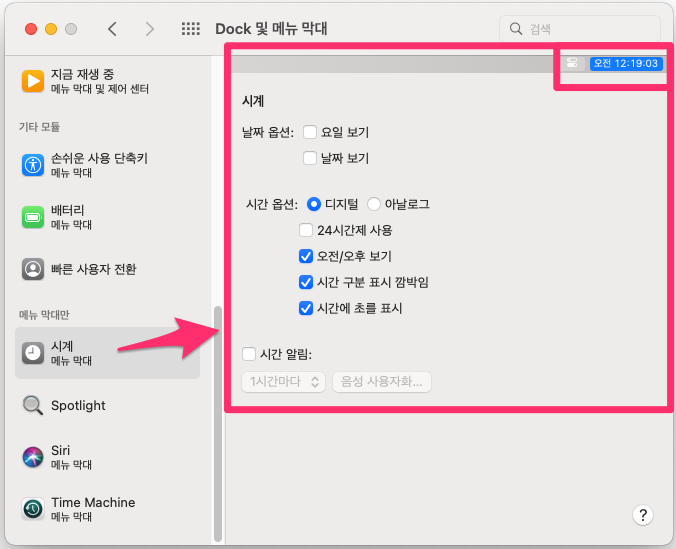Select 지금 재생 중 sidebar item
676x549 pixels.
point(107,81)
